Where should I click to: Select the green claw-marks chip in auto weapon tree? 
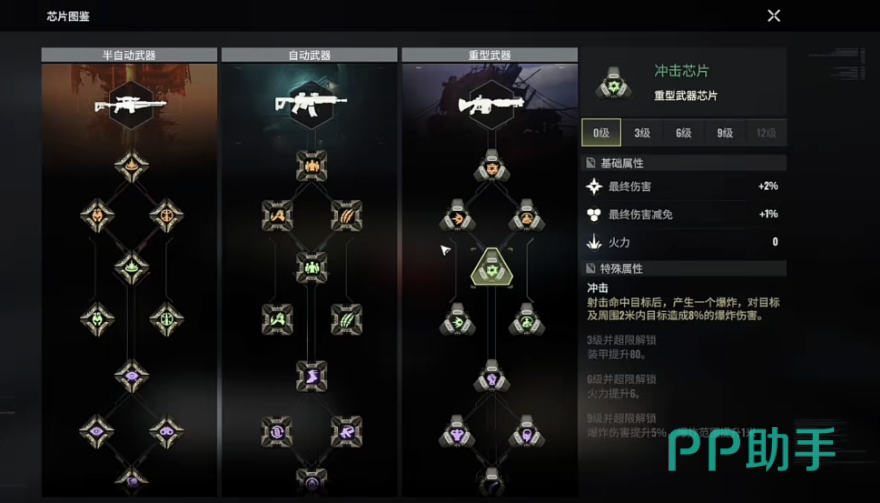coord(346,319)
